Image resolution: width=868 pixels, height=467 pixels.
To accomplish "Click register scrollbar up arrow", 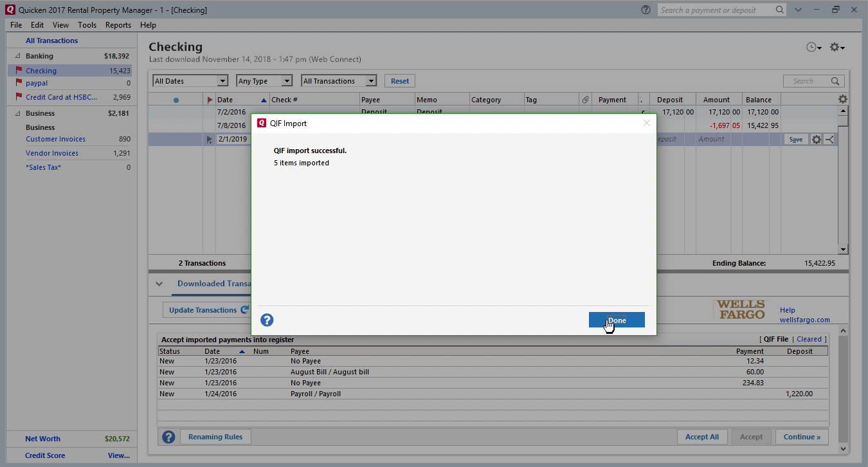I will (843, 111).
